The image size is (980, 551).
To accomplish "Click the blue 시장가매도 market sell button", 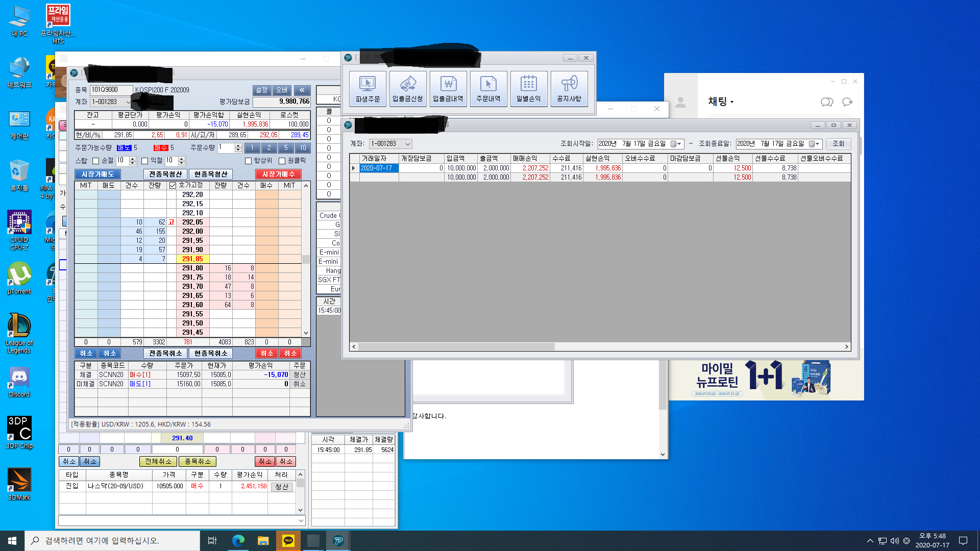I will [x=97, y=174].
